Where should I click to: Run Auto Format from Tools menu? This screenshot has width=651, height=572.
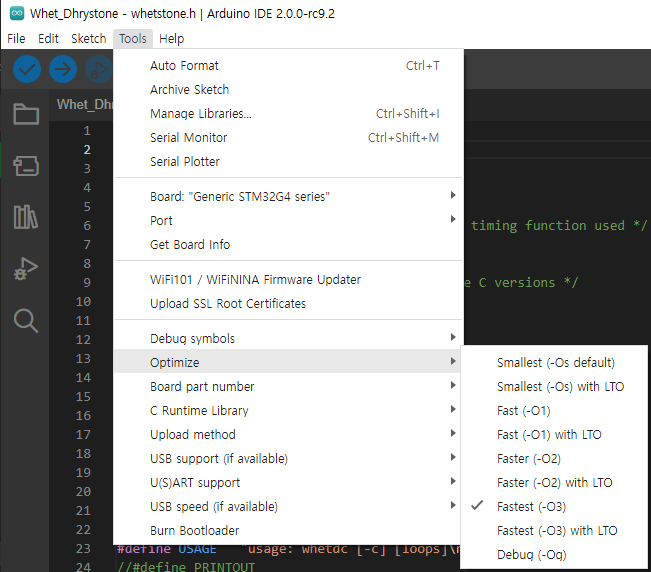tap(288, 66)
